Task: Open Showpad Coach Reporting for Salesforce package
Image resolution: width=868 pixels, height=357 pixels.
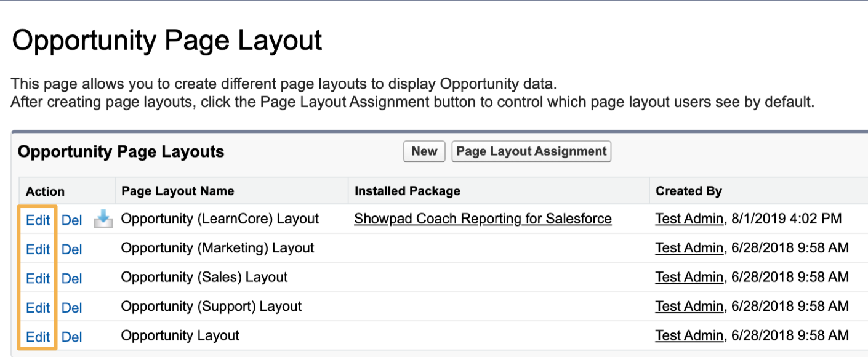Action: coord(483,219)
